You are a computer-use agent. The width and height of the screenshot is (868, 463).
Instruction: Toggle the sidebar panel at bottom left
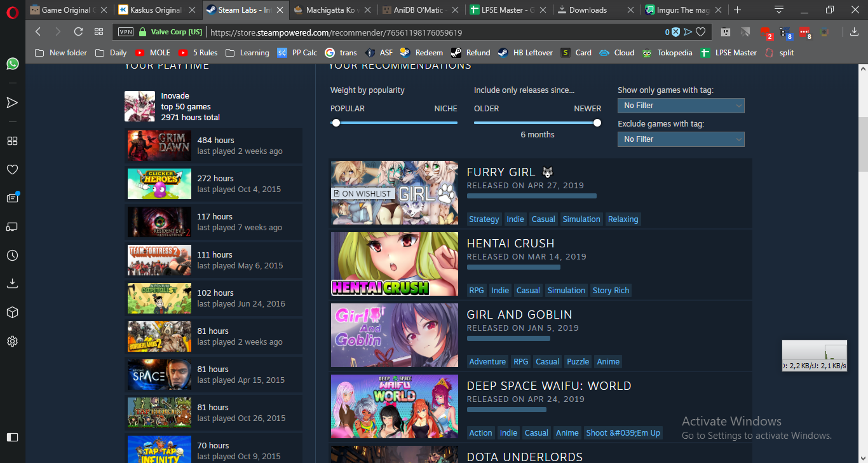coord(12,437)
